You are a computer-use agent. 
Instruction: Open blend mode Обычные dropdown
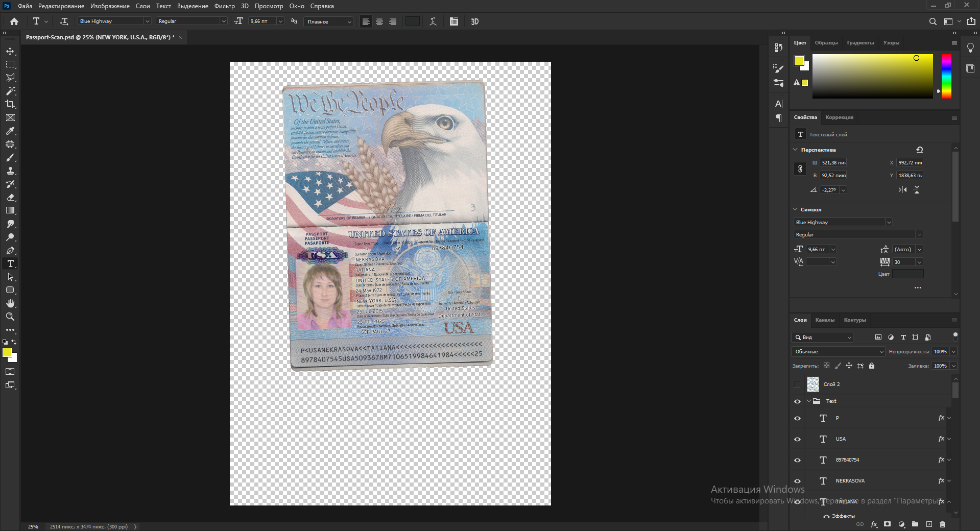838,351
